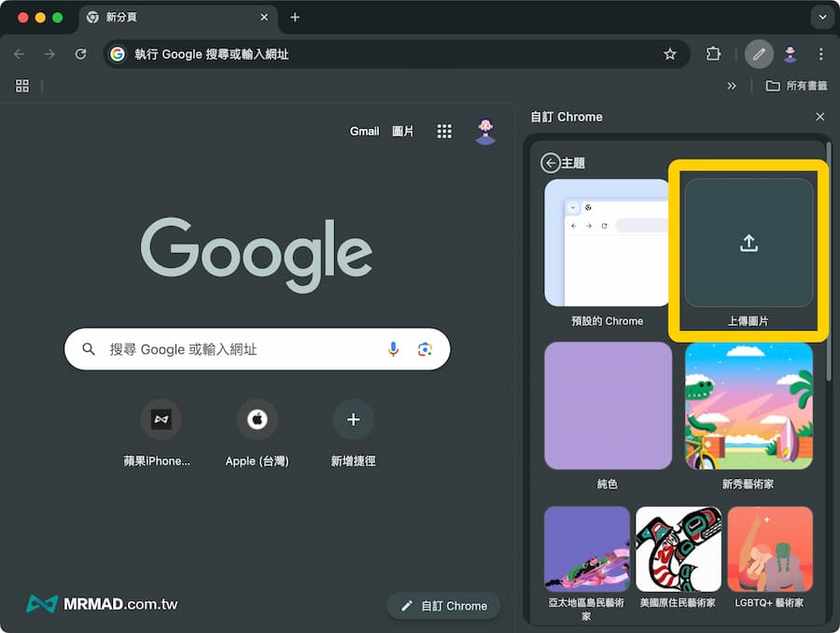
Task: Select the 純色 solid color swatch
Action: coord(608,406)
